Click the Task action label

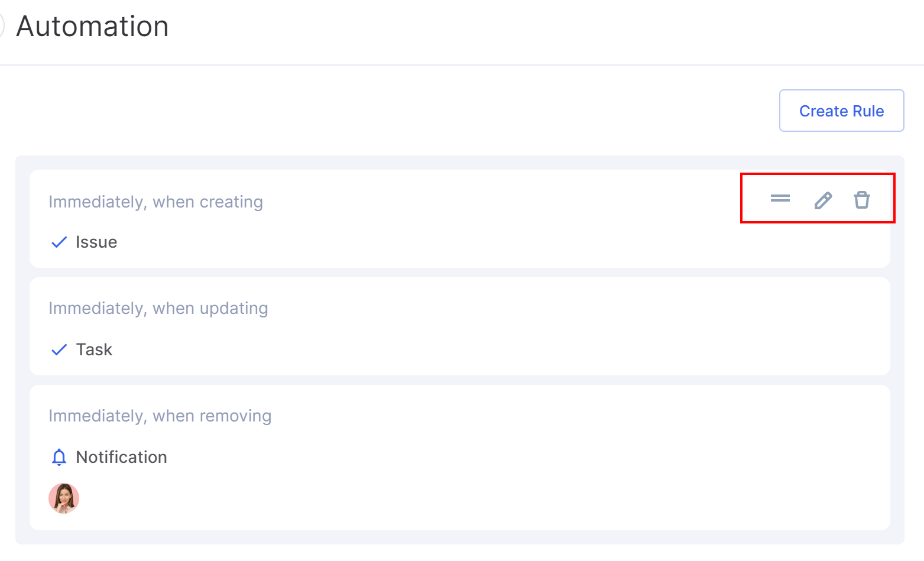click(94, 350)
